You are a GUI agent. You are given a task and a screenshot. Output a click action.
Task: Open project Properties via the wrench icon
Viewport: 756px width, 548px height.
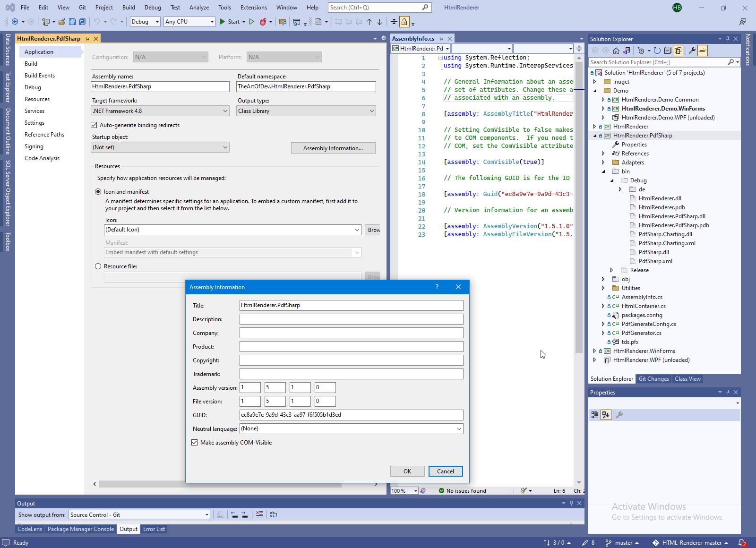point(692,51)
